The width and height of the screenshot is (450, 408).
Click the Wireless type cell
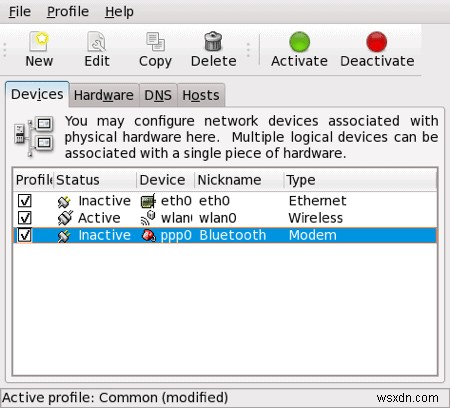pos(315,218)
